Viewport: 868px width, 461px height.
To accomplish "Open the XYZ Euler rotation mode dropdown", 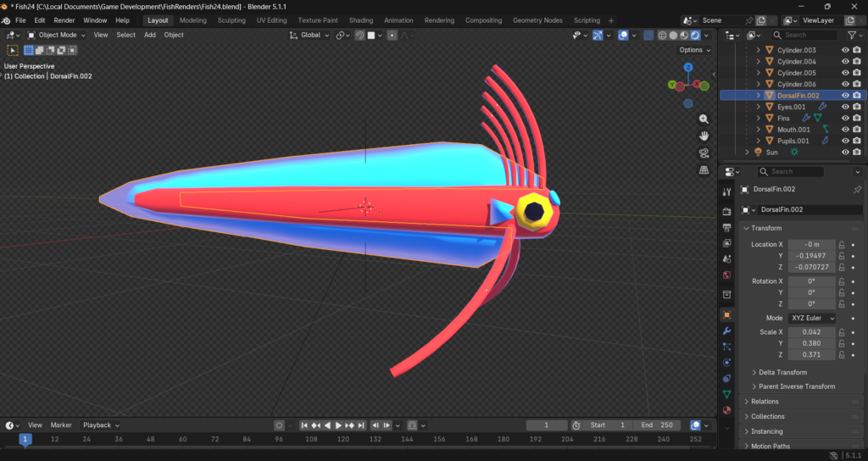I will pyautogui.click(x=812, y=319).
